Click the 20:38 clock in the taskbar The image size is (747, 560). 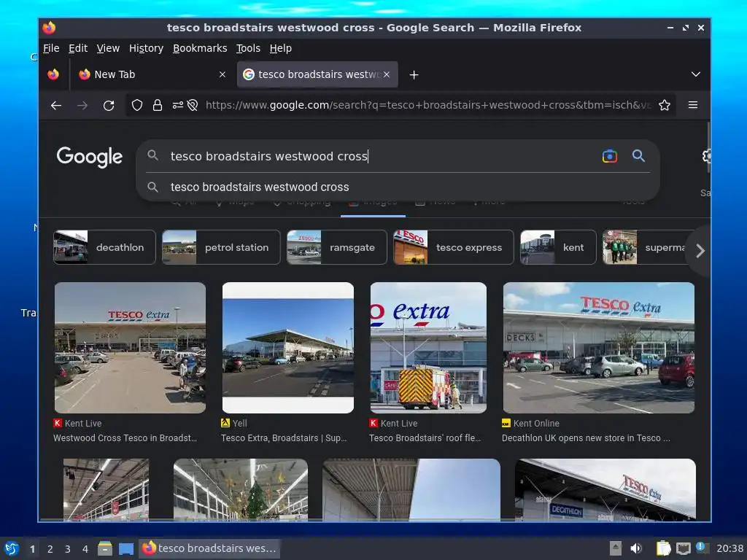click(x=729, y=548)
